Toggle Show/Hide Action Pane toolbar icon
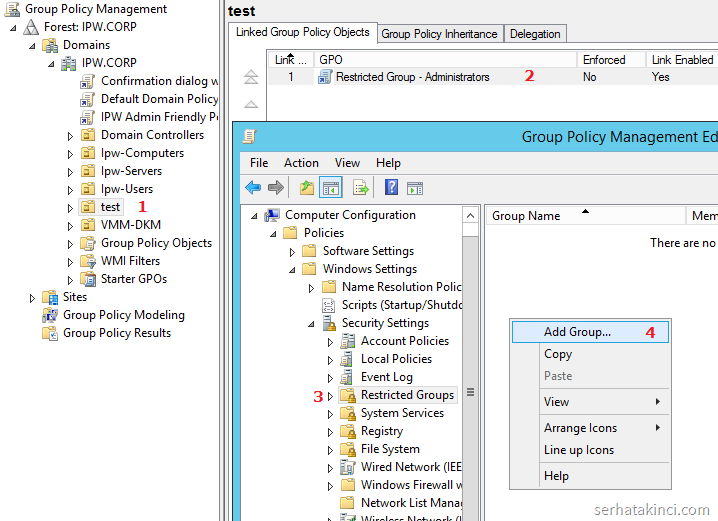This screenshot has height=521, width=718. tap(414, 188)
